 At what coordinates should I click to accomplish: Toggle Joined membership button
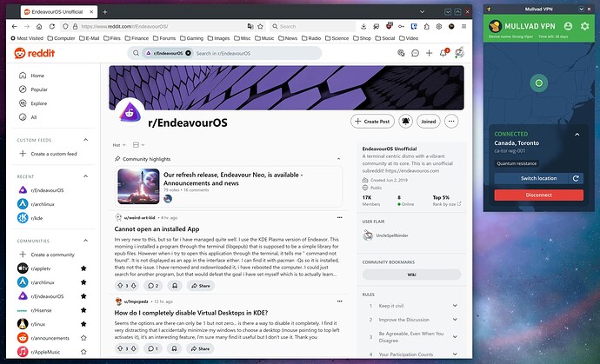point(428,122)
